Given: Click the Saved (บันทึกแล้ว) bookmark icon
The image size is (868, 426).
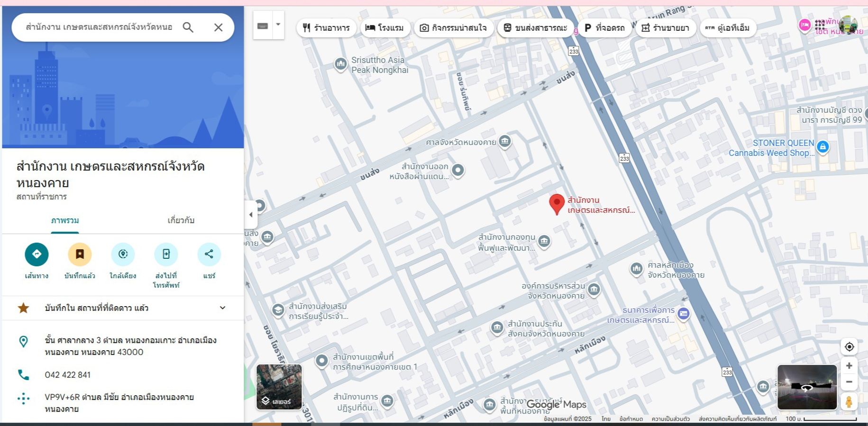Looking at the screenshot, I should [80, 254].
